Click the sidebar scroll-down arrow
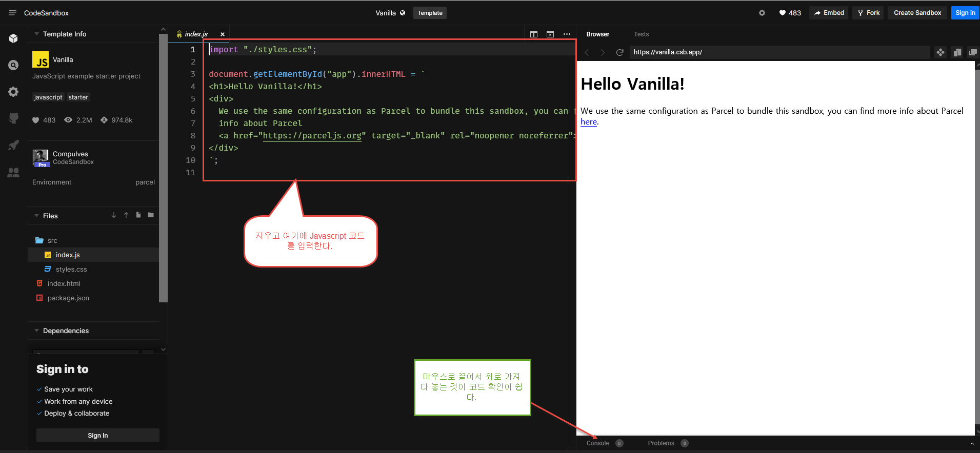The width and height of the screenshot is (980, 453). (163, 349)
